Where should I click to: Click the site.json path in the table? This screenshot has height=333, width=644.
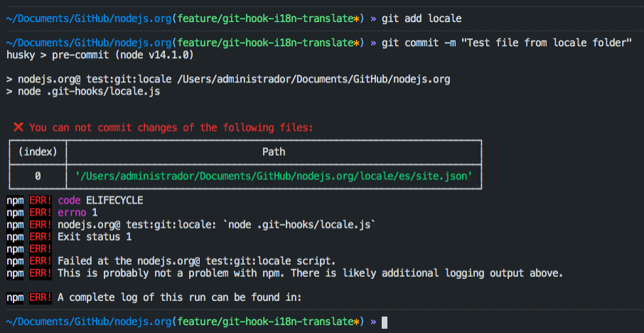click(x=274, y=176)
